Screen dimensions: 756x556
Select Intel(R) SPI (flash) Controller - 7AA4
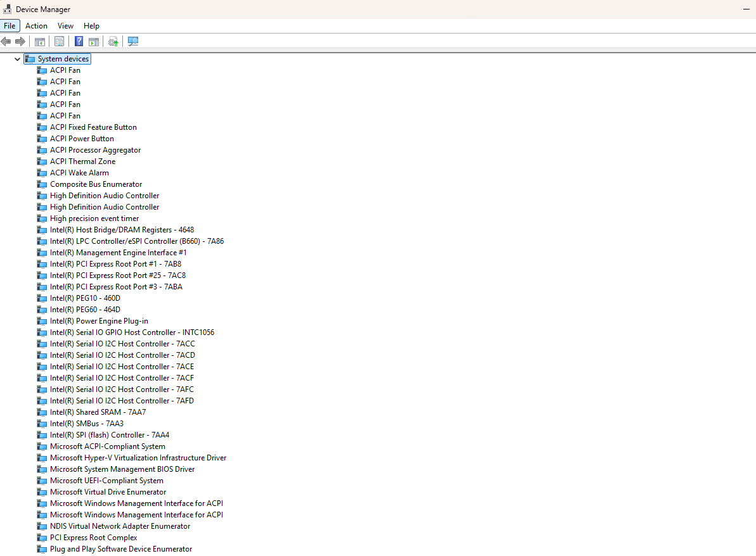click(x=110, y=435)
